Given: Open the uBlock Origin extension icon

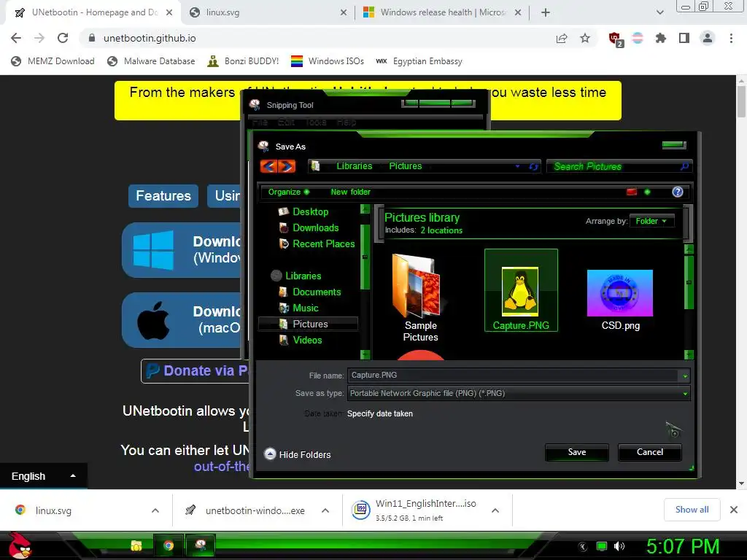Looking at the screenshot, I should pyautogui.click(x=615, y=39).
